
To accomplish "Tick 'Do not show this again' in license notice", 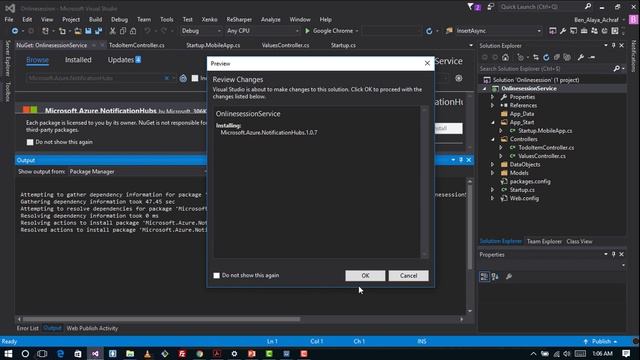I will [30, 142].
